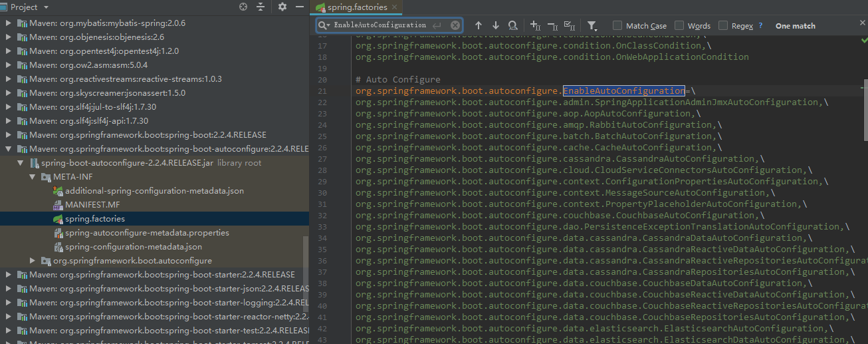Enable the Regex checkbox

click(x=723, y=25)
